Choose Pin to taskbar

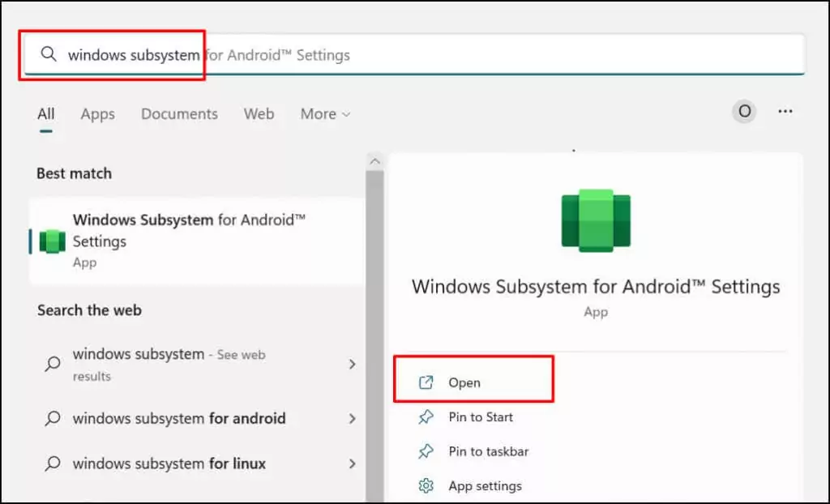coord(473,451)
